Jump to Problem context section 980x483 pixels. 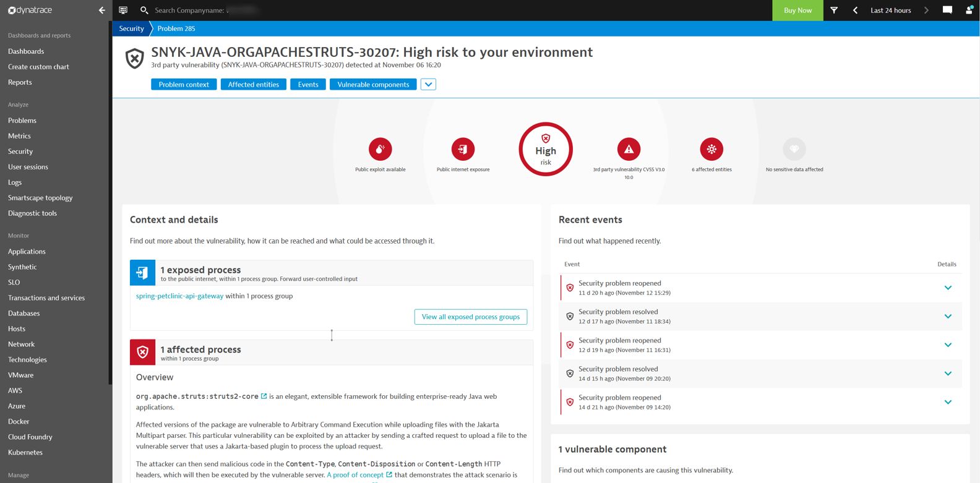[184, 84]
